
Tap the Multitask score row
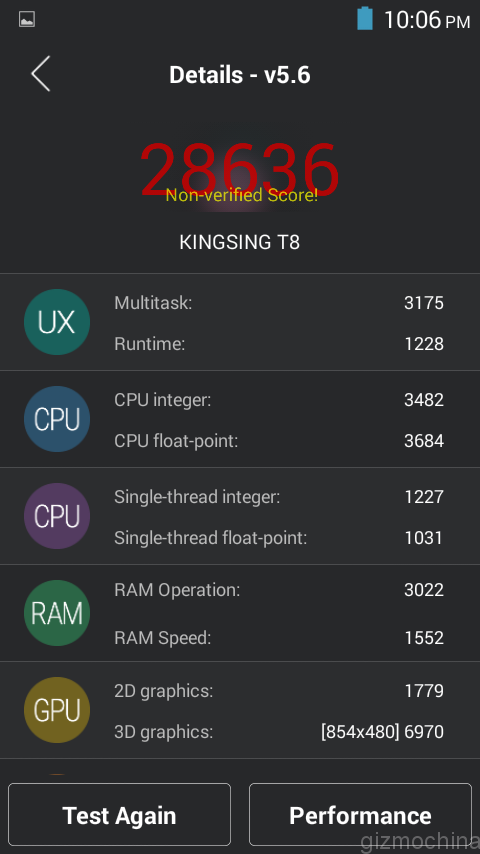[279, 303]
